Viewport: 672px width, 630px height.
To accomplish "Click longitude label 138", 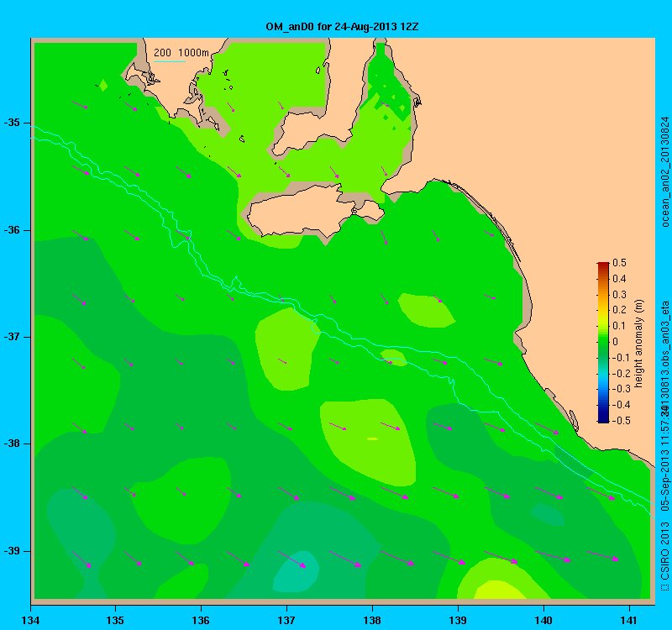I will point(372,620).
